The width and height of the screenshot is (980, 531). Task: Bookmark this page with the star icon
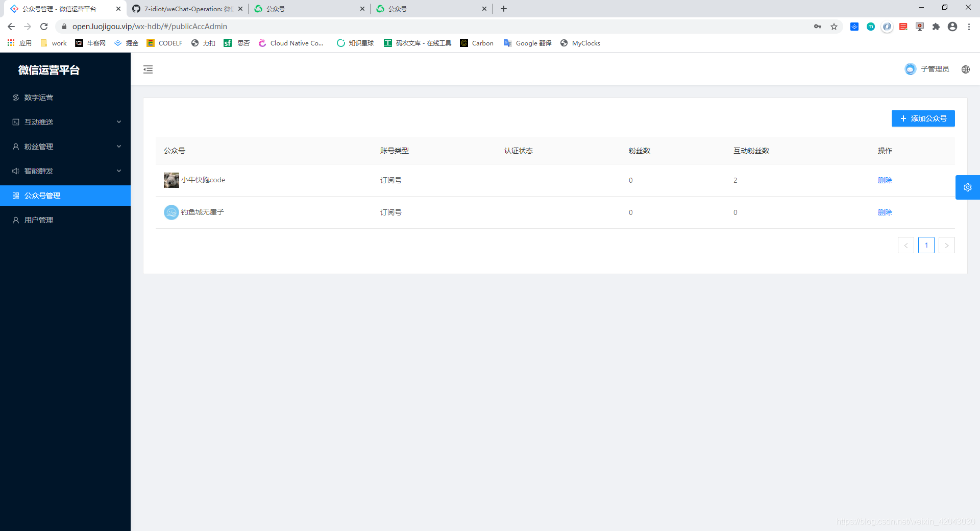pos(834,27)
